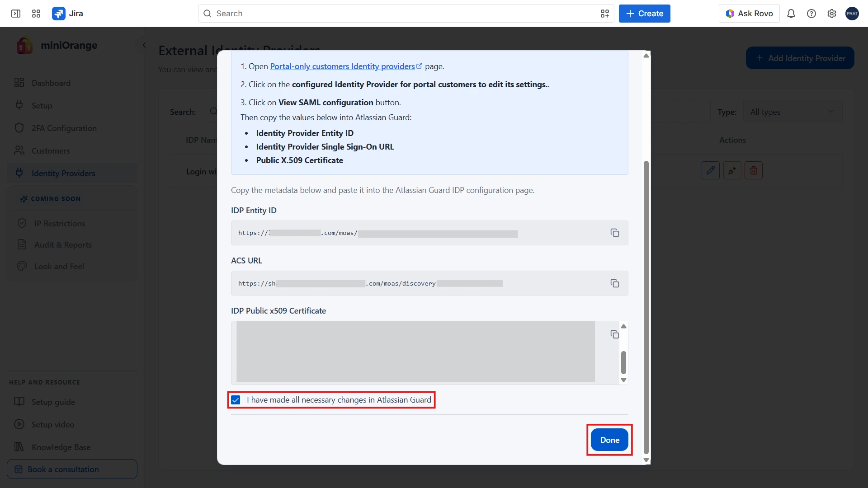Open the Knowledge Base link
This screenshot has height=488, width=868.
pos(72,447)
